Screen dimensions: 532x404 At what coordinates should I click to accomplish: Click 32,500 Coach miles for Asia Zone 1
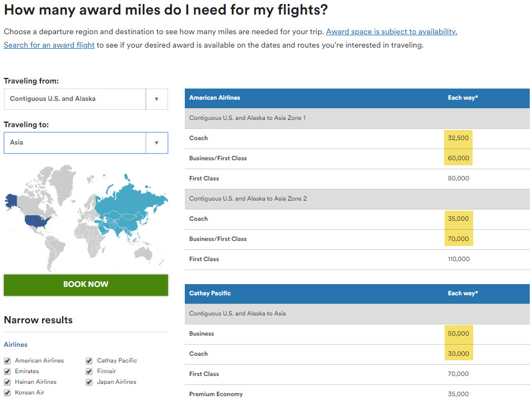coord(458,138)
